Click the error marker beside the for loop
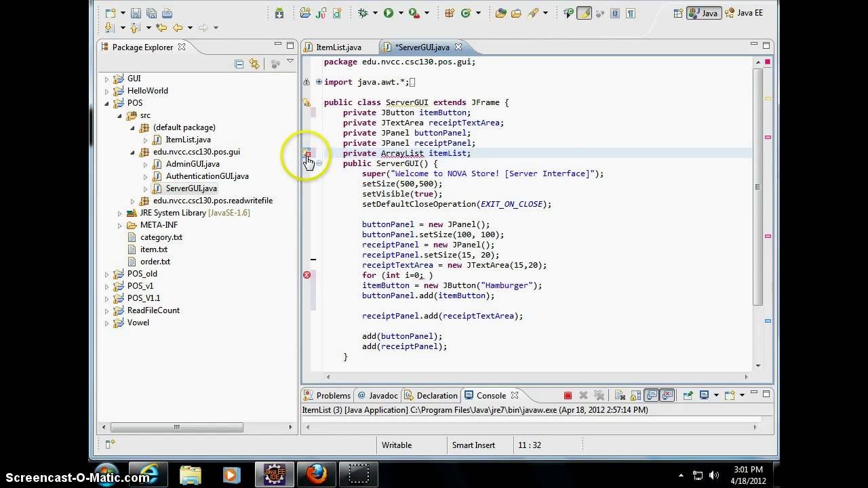 click(x=307, y=275)
